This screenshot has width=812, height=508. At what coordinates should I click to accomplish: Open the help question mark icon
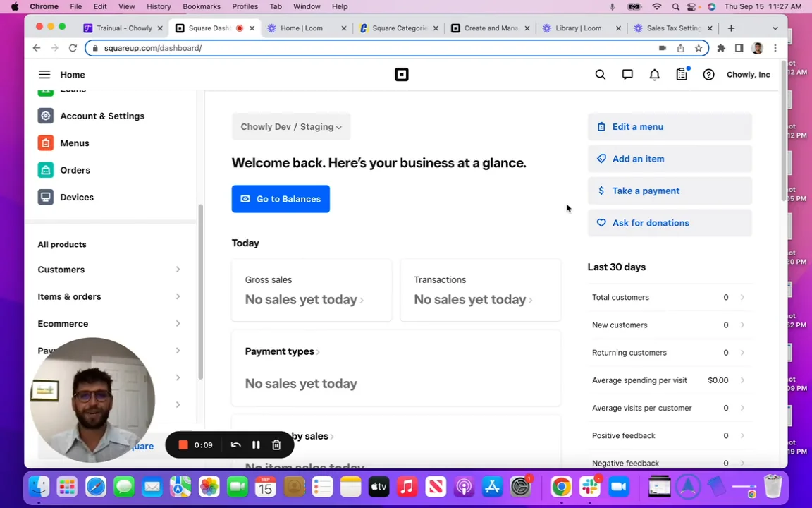pyautogui.click(x=708, y=75)
